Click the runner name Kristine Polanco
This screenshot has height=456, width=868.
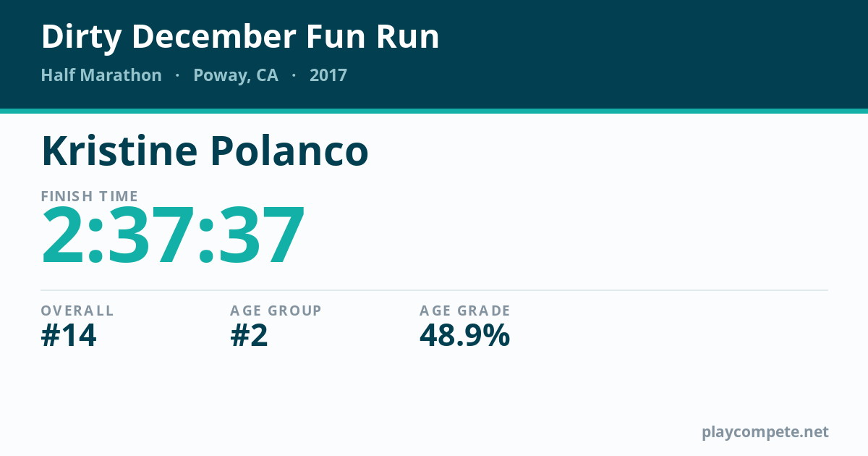click(205, 151)
